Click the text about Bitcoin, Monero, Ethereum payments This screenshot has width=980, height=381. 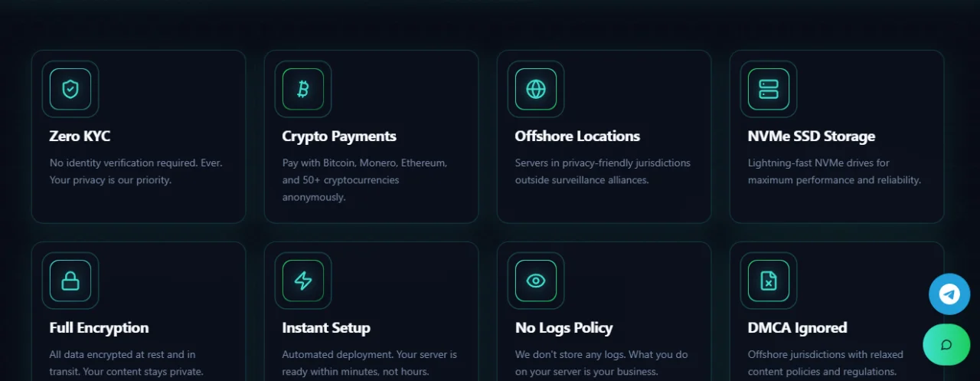pos(364,180)
